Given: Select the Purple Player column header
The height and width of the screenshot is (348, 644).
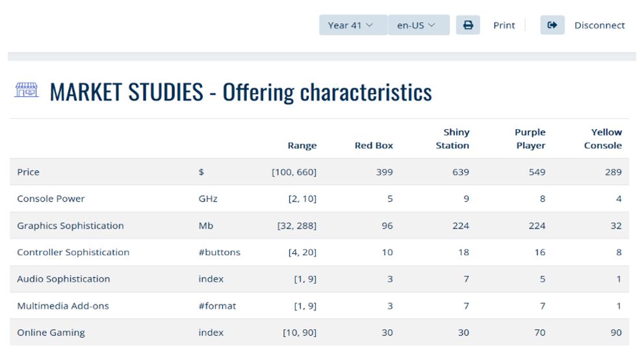Looking at the screenshot, I should [530, 139].
